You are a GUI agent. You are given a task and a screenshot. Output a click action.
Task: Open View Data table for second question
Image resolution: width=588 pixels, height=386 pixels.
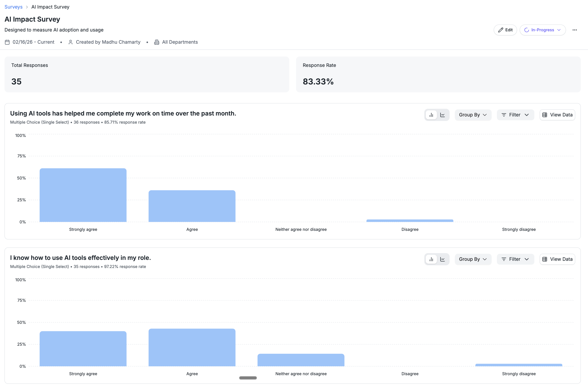(x=557, y=259)
